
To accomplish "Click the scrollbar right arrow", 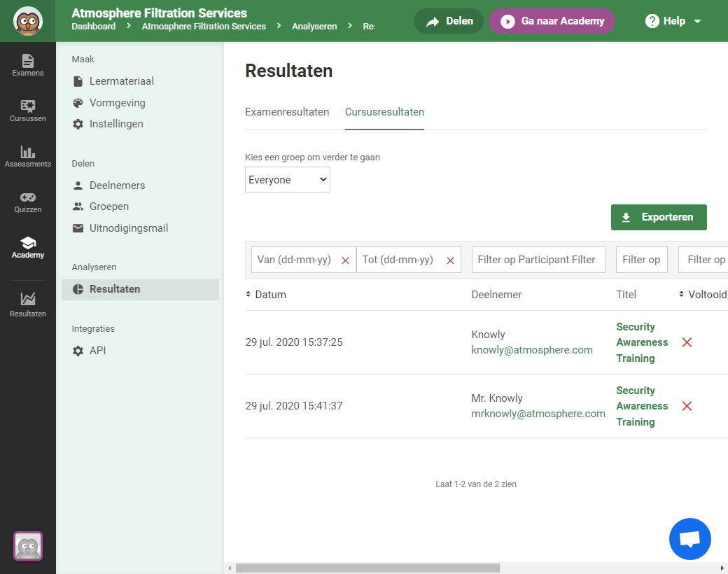I will pyautogui.click(x=722, y=568).
